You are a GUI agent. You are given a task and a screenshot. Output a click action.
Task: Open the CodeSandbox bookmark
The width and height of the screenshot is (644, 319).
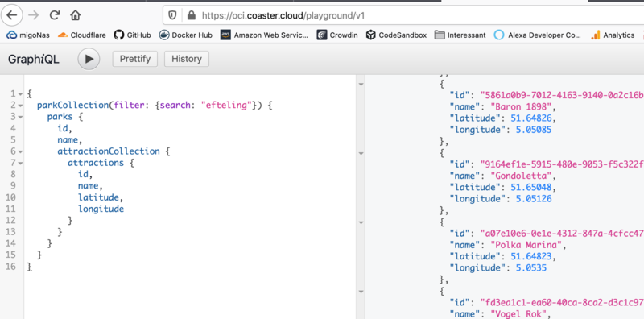[396, 35]
